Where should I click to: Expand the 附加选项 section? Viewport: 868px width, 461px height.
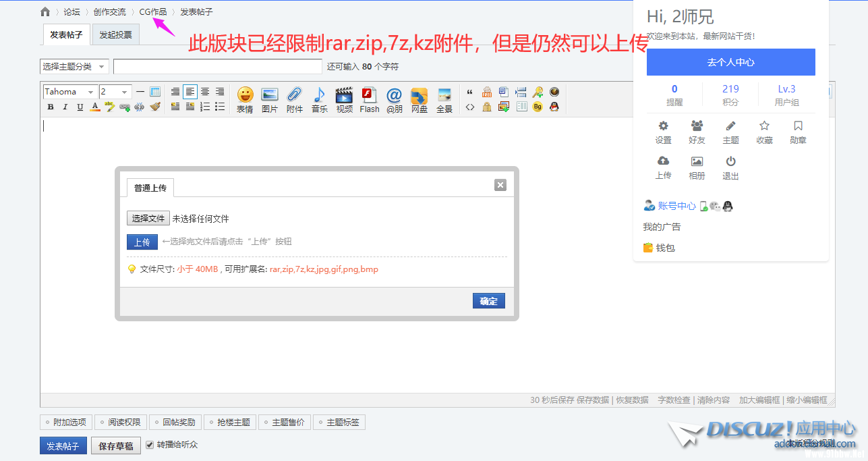[x=65, y=423]
